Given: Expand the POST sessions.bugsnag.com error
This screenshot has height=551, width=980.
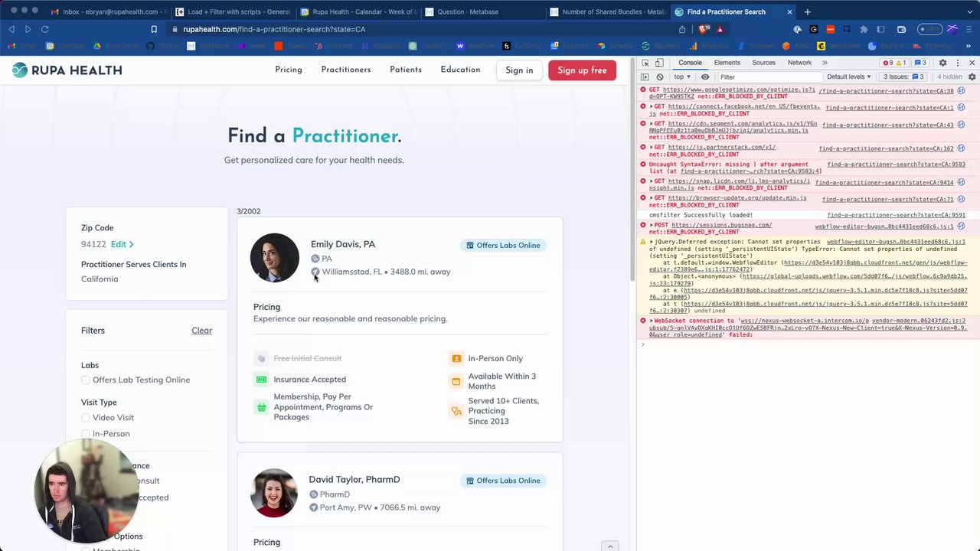Looking at the screenshot, I should point(652,225).
